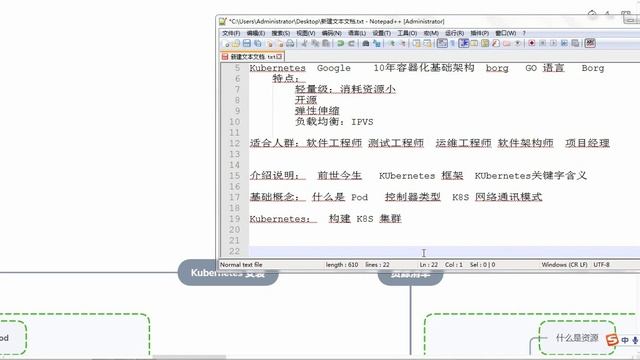Click the word 'borg' on line 5
This screenshot has height=360, width=640.
497,68
